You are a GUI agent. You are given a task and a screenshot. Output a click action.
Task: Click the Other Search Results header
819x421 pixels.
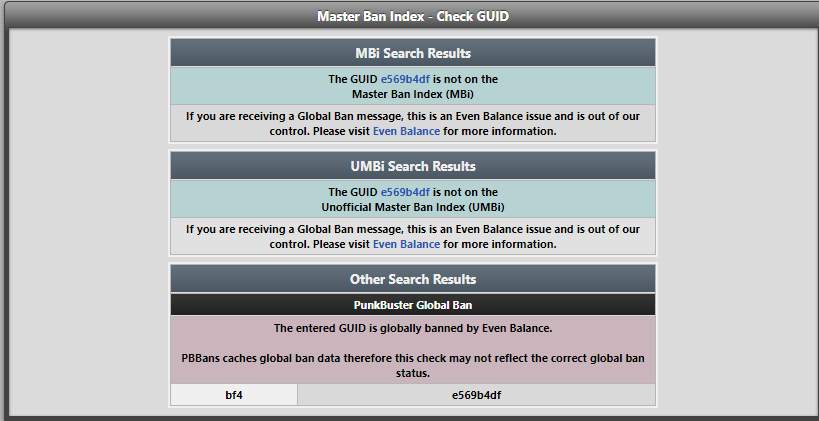tap(412, 279)
